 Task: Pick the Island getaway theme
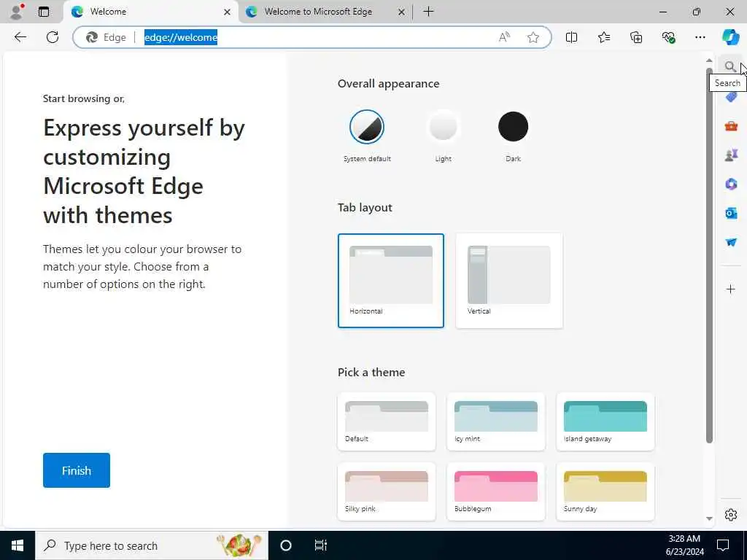605,421
